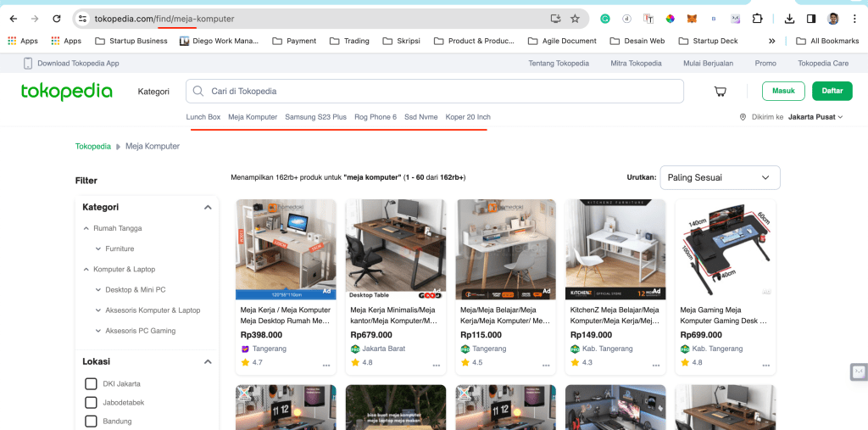The image size is (868, 430).
Task: Open the three-dot menu on the Rp115.000 product
Action: point(546,366)
